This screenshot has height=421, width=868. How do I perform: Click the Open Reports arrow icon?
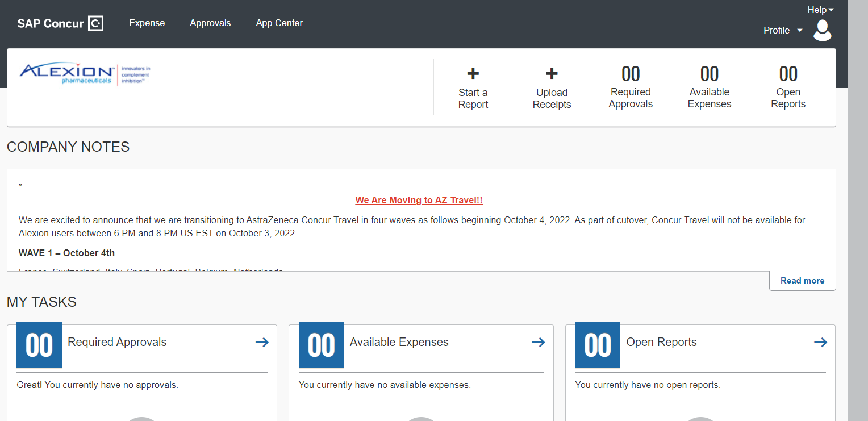tap(820, 342)
